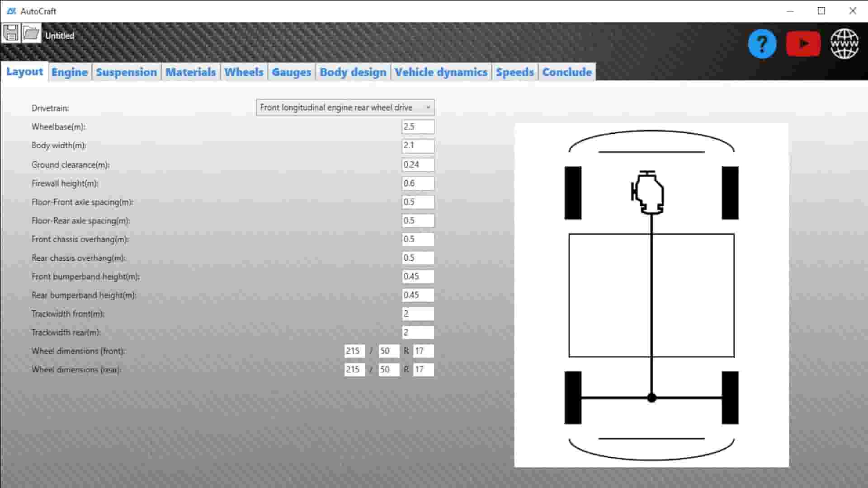The width and height of the screenshot is (868, 488).
Task: Select the Conclude tab
Action: pyautogui.click(x=566, y=72)
